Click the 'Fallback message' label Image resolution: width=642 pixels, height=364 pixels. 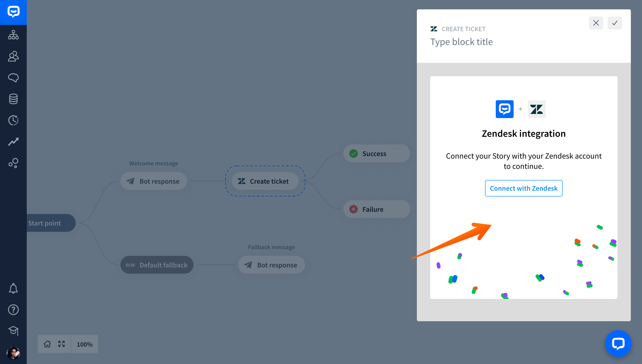click(271, 247)
